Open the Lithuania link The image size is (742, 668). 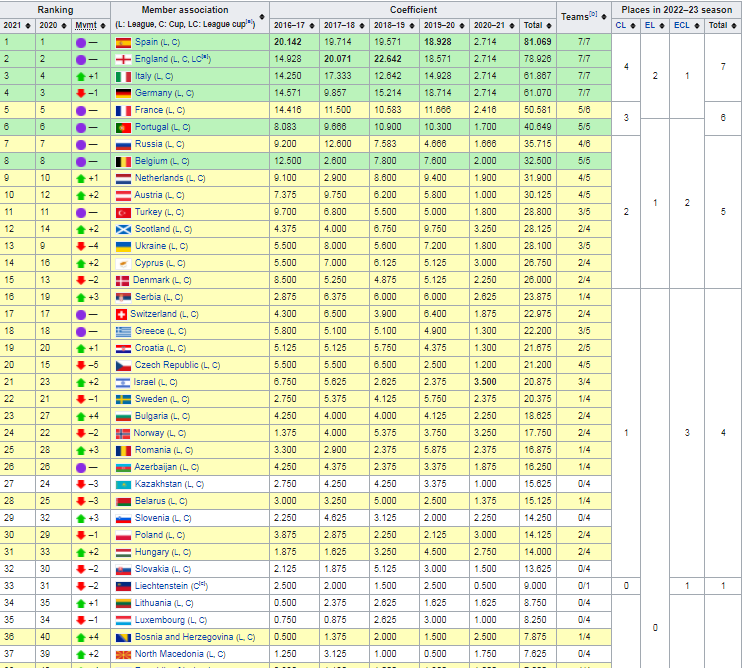(x=153, y=603)
